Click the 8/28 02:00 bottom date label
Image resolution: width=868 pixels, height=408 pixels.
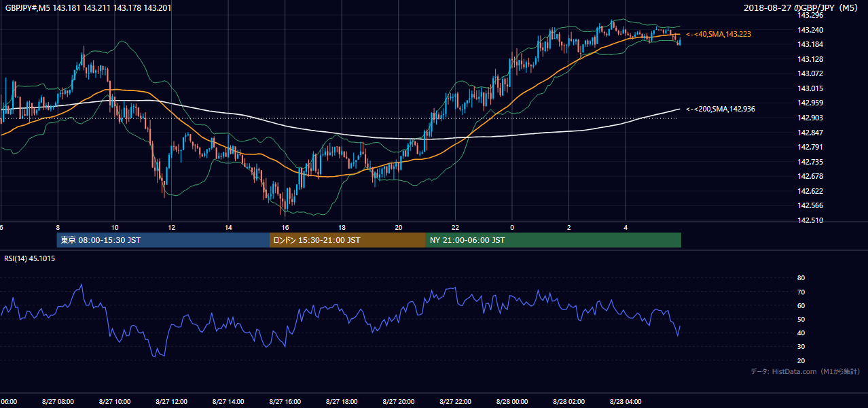[x=568, y=402]
